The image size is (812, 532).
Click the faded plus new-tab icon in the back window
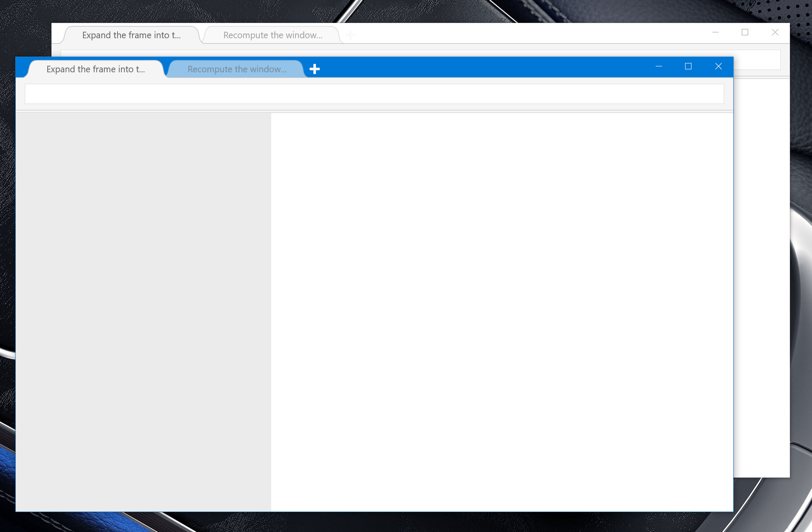(350, 35)
